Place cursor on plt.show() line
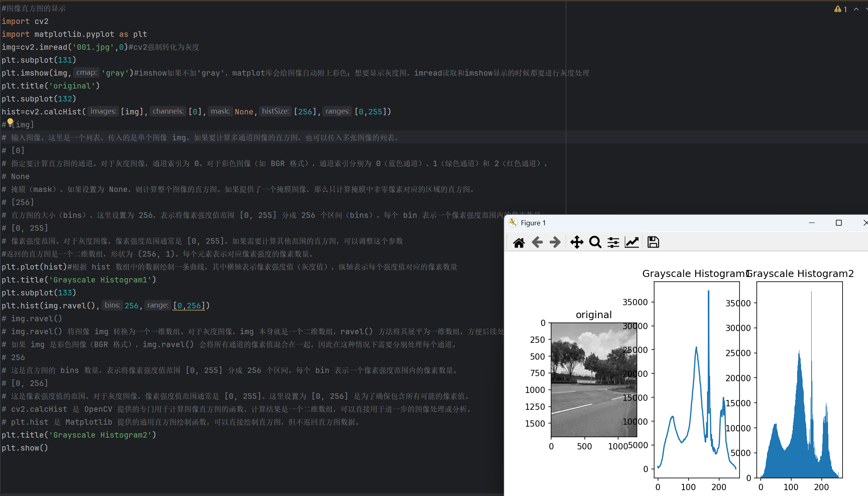Image resolution: width=868 pixels, height=496 pixels. coord(25,448)
